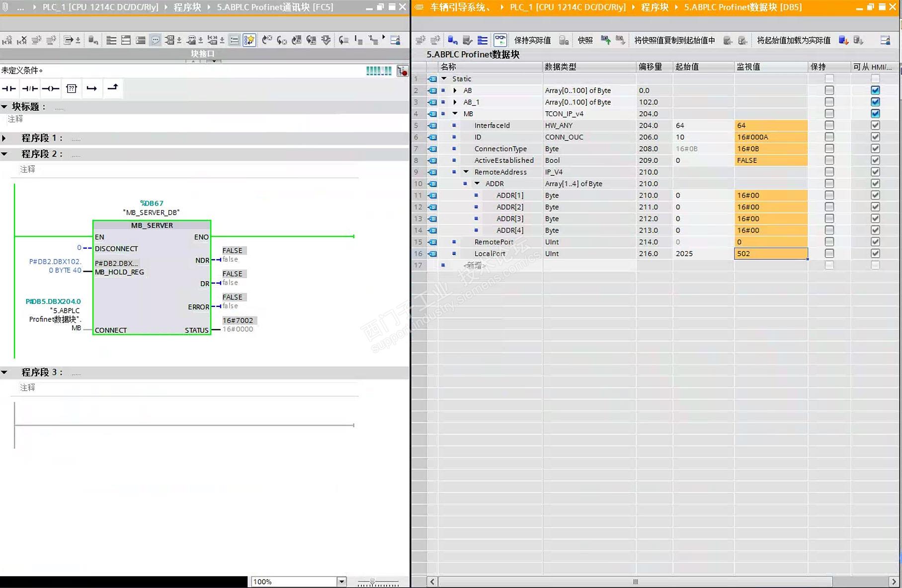Click the 起始值 column header
The image size is (902, 588).
coord(703,67)
